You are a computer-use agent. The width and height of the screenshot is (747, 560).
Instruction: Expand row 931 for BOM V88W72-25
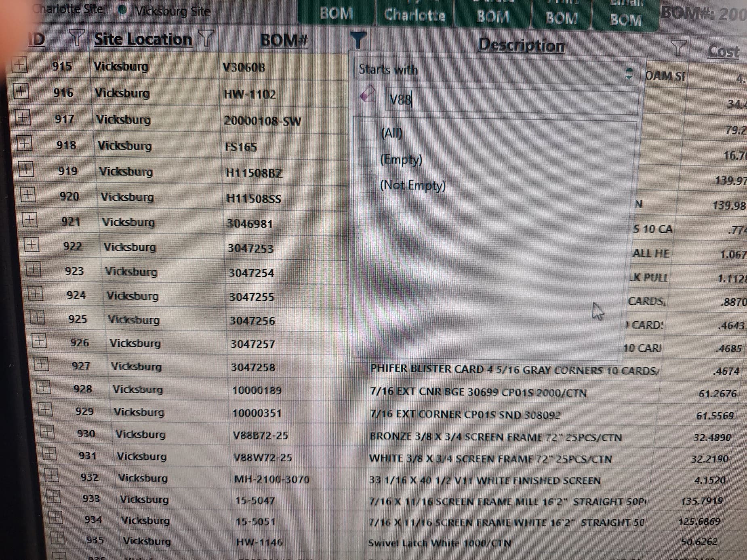49,454
